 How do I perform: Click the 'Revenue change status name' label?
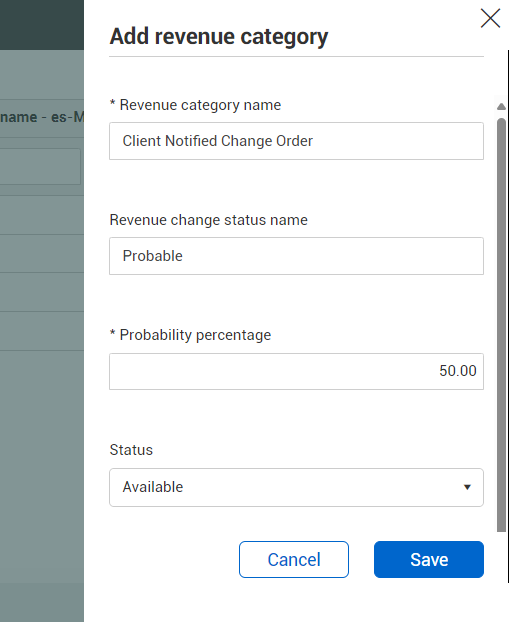[x=209, y=220]
